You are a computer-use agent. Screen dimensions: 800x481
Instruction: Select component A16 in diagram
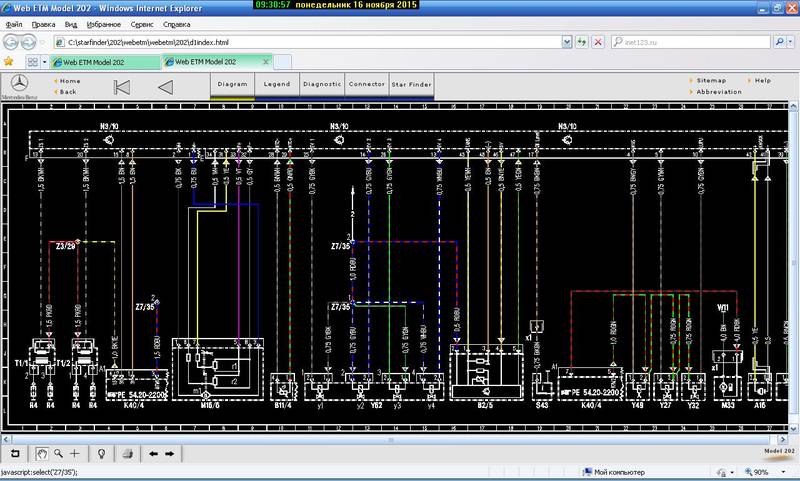pos(760,405)
